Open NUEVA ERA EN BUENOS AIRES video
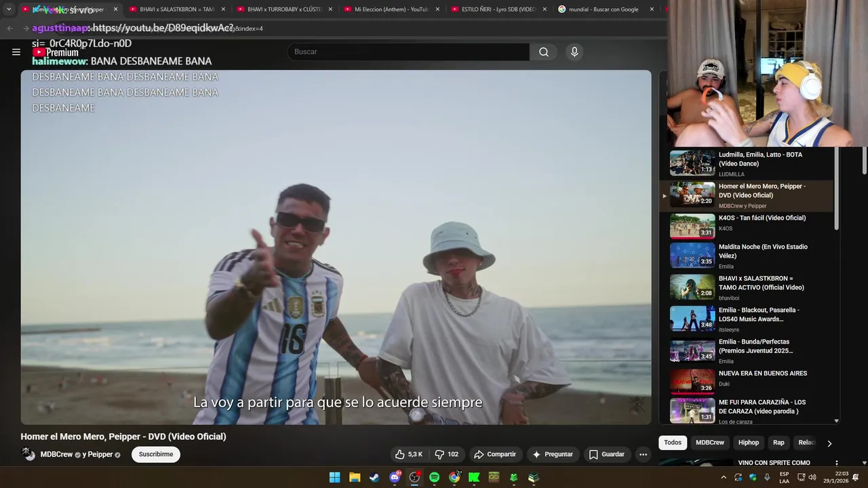The image size is (868, 488). [x=746, y=382]
